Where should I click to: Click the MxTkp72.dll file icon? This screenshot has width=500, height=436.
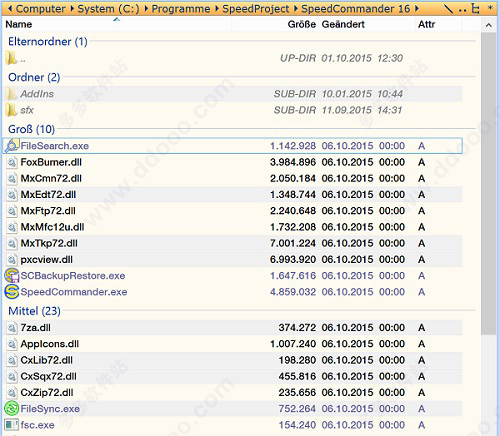(x=12, y=243)
